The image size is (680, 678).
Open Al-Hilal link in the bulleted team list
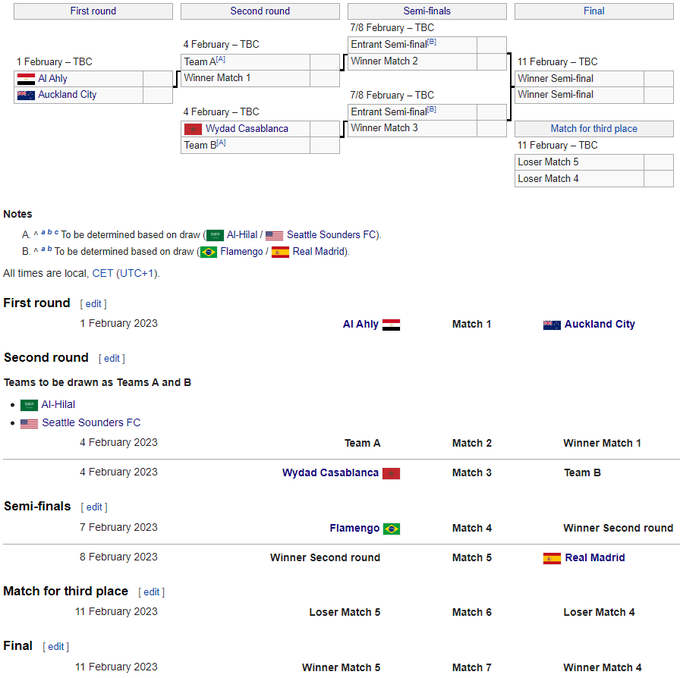(x=58, y=405)
